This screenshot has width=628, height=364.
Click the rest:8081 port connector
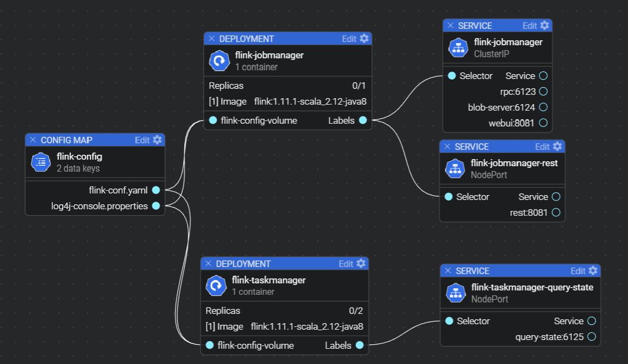coord(556,212)
